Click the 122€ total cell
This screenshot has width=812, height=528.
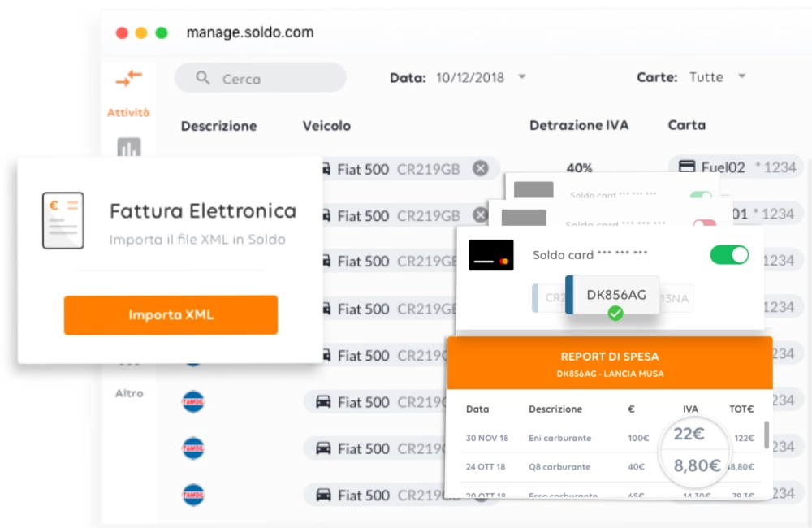tap(744, 438)
